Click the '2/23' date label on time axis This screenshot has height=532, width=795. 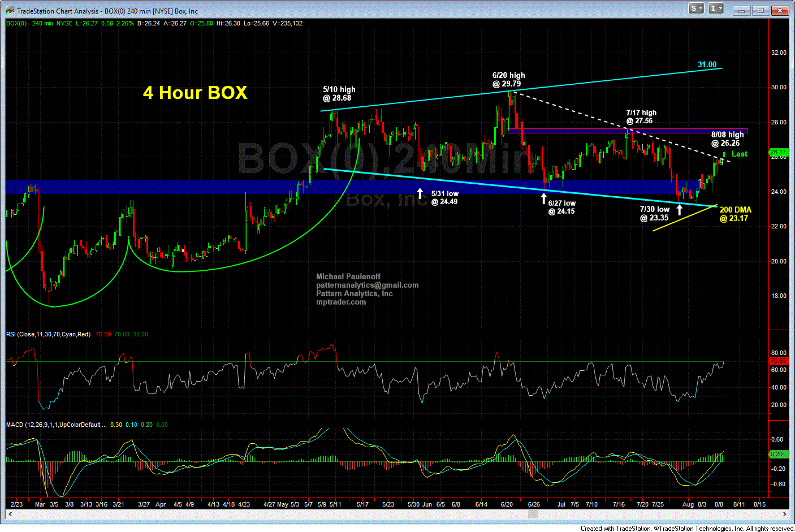16,504
